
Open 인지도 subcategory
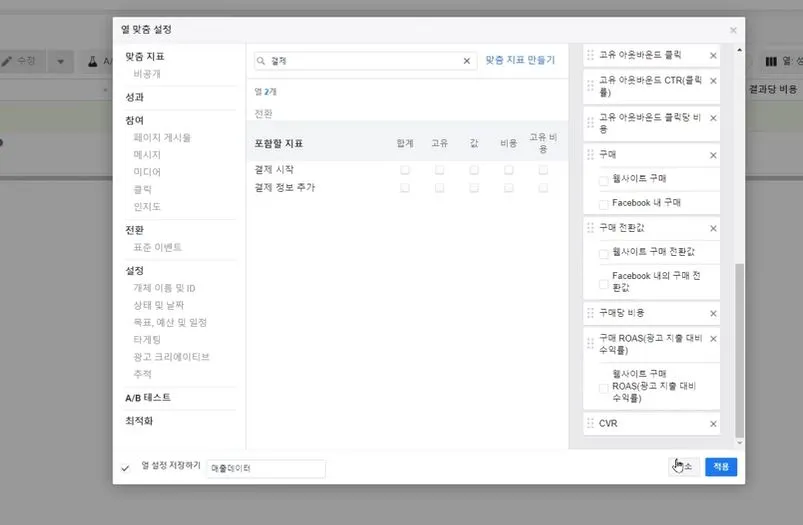pos(147,206)
